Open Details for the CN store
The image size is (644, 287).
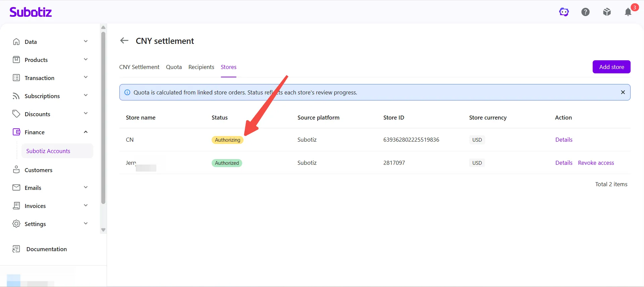pyautogui.click(x=564, y=140)
